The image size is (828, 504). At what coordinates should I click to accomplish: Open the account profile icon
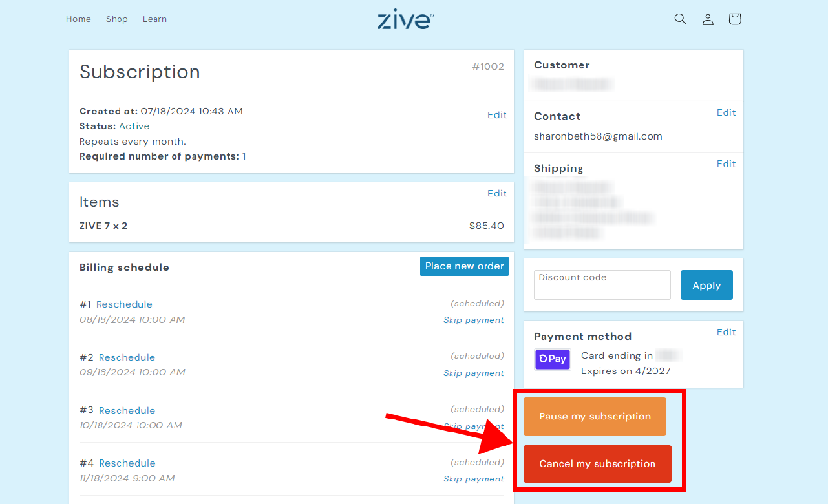click(x=708, y=19)
